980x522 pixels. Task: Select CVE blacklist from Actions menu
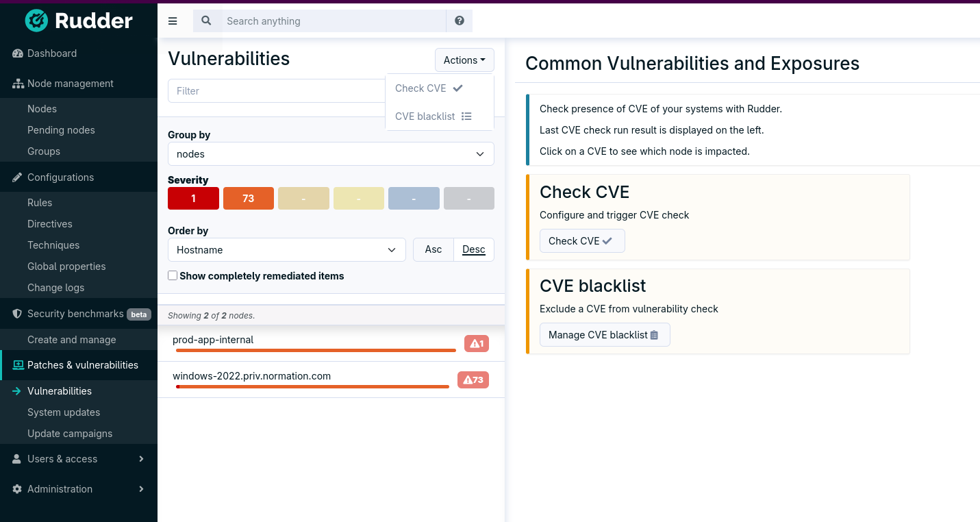(433, 116)
